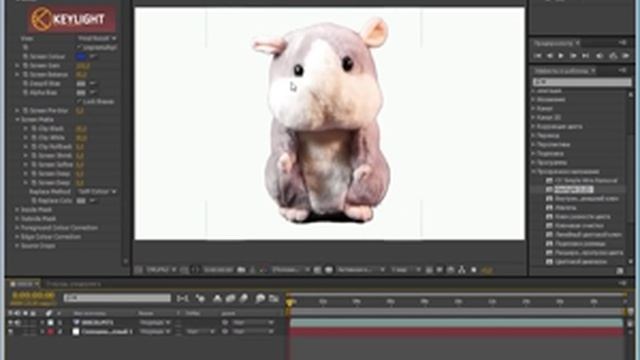This screenshot has height=360, width=640.
Task: Hide the top layer with eye icon
Action: pos(11,322)
